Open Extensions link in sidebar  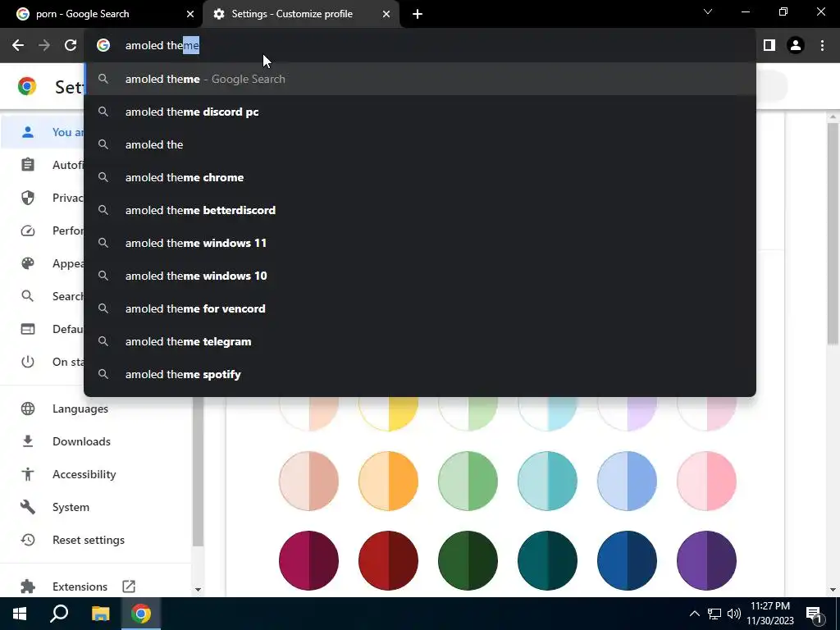[80, 587]
